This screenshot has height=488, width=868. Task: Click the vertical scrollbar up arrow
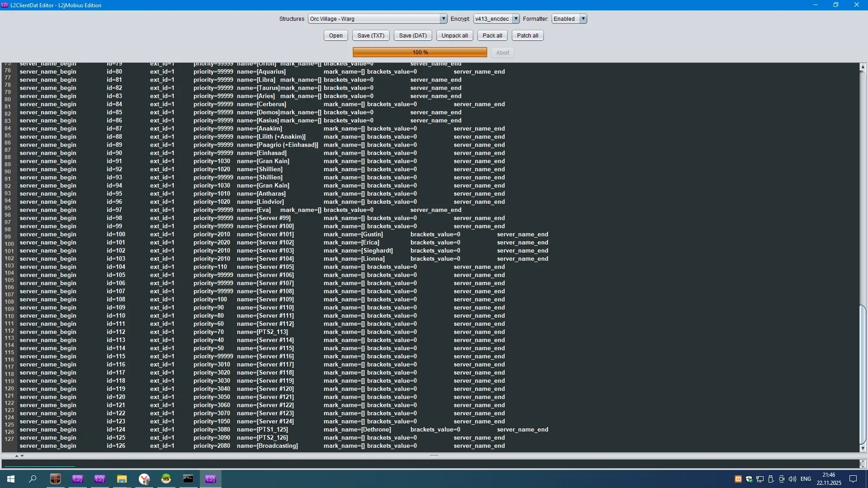[863, 67]
